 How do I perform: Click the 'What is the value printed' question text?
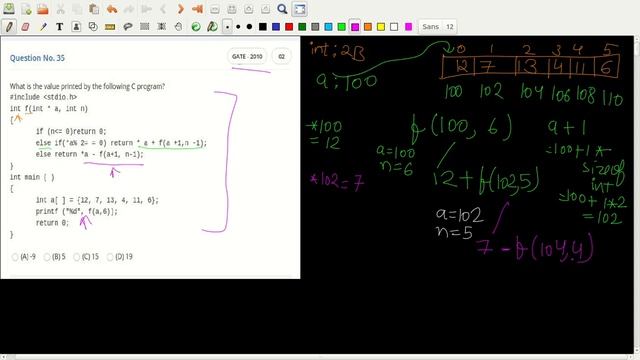point(87,87)
